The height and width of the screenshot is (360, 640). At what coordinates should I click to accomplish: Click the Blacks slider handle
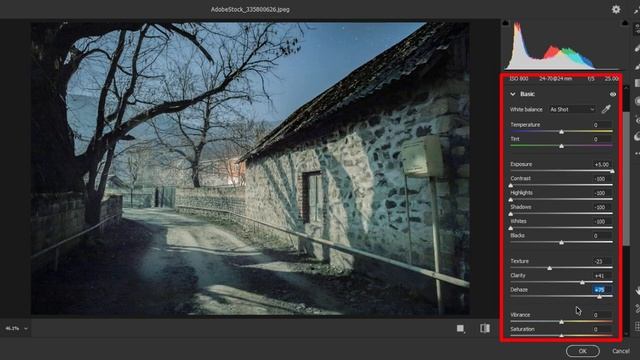[562, 242]
